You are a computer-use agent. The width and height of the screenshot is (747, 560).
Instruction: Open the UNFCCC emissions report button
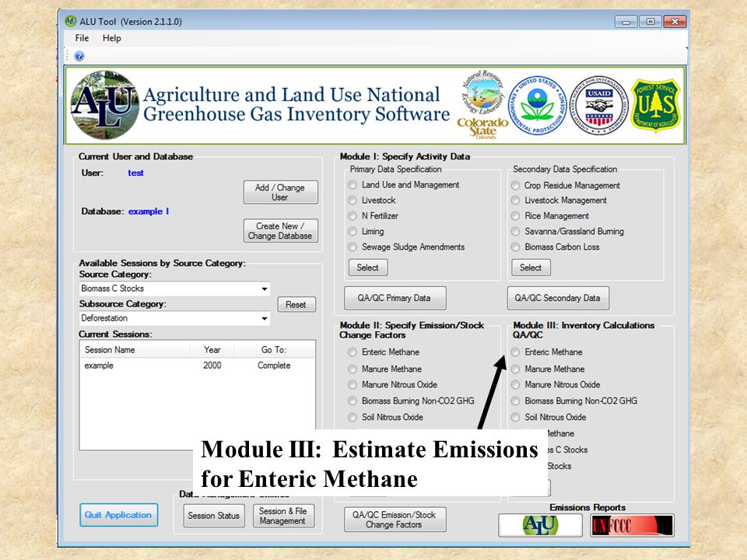click(x=632, y=526)
